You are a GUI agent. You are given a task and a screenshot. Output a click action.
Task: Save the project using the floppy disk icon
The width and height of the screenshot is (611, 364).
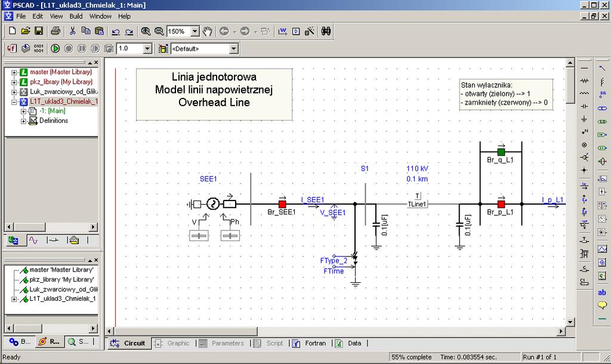39,31
